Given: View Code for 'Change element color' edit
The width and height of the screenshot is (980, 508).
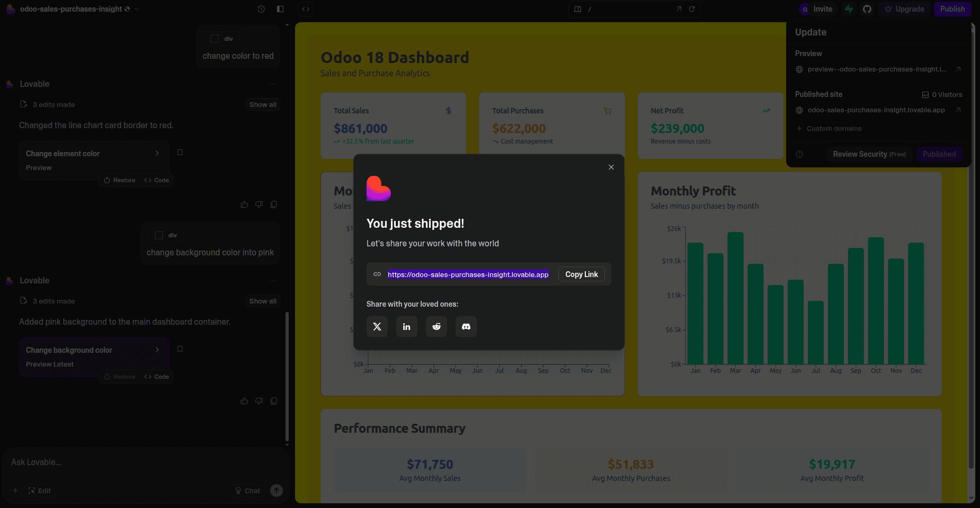Looking at the screenshot, I should point(157,181).
